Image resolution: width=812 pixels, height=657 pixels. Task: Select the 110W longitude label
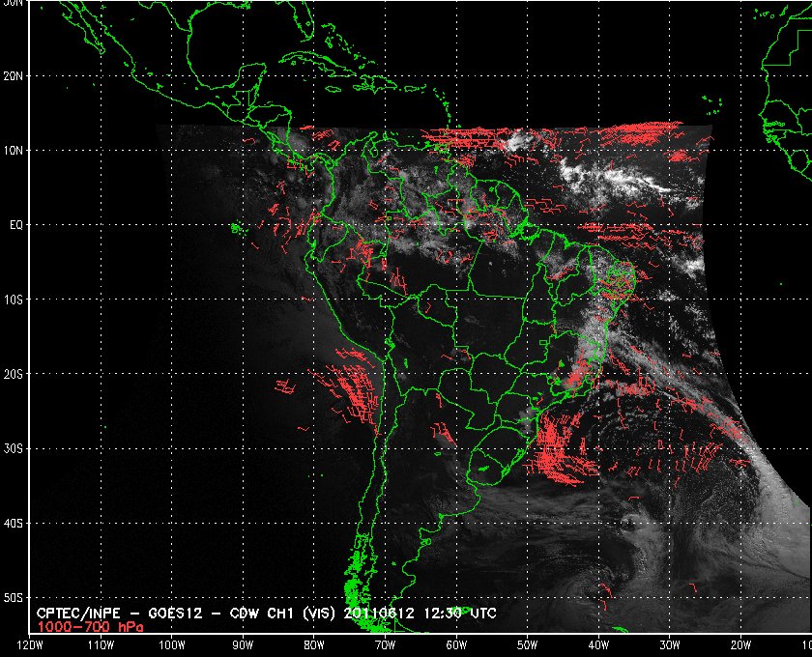coord(101,644)
